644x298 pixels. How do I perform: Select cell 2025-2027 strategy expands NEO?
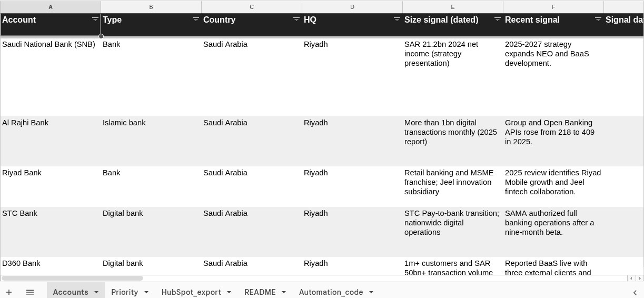click(553, 77)
